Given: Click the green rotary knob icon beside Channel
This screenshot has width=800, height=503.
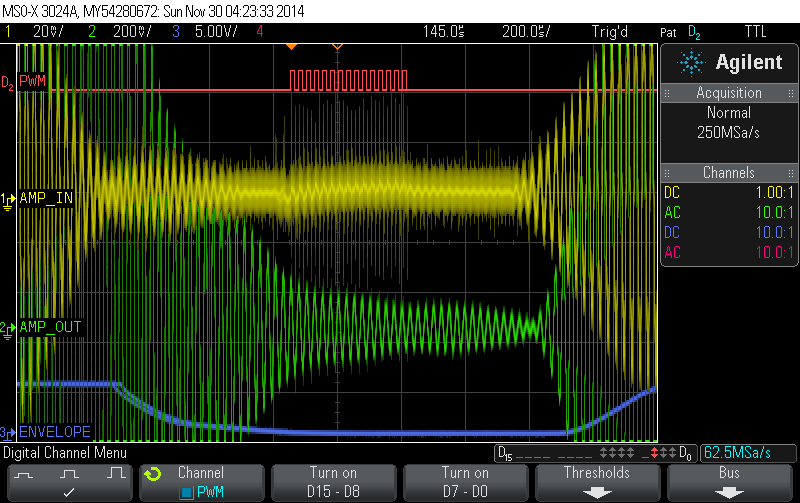Looking at the screenshot, I should [152, 473].
